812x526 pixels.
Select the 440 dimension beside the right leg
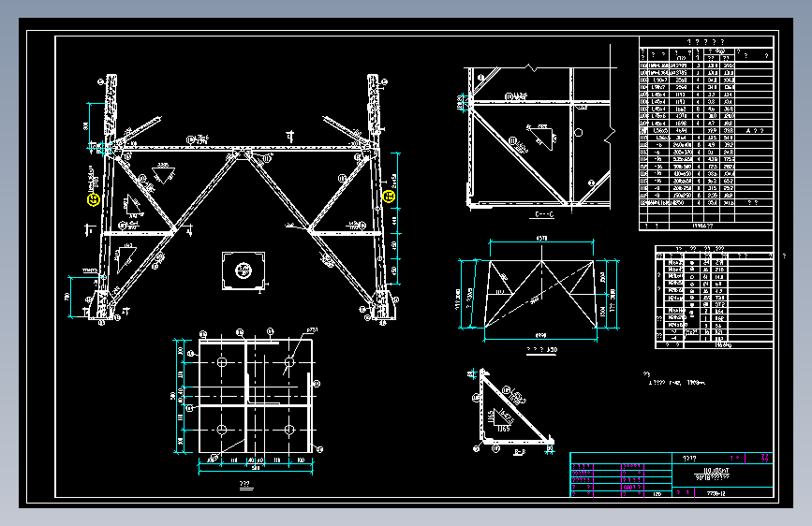coord(394,221)
